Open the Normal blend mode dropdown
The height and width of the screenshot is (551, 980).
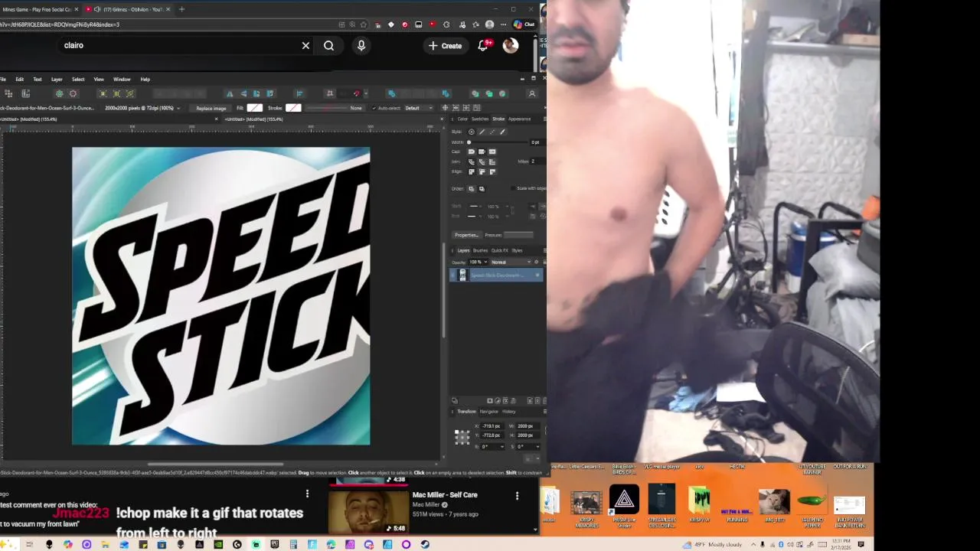point(511,262)
